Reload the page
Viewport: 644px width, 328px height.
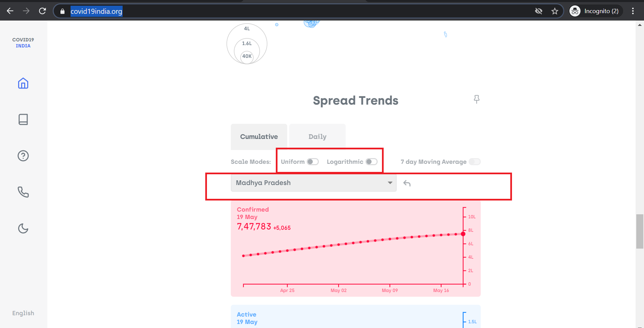[x=42, y=11]
